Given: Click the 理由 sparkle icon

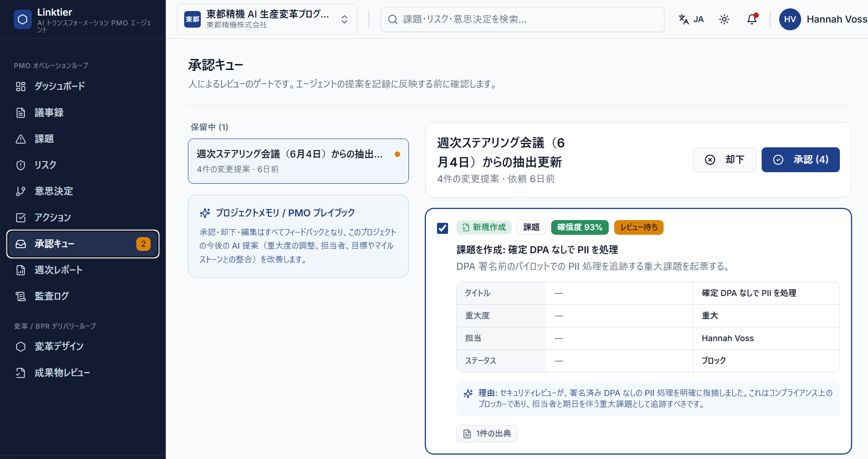Looking at the screenshot, I should coord(468,394).
